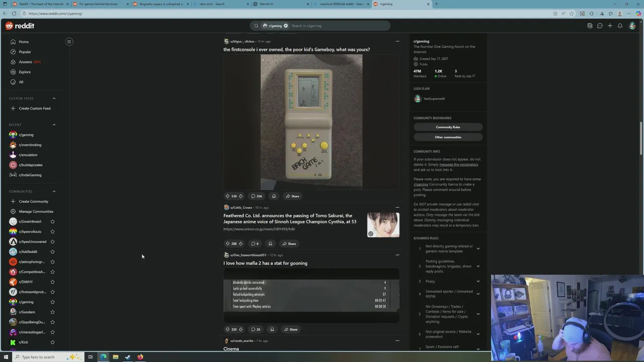
Task: Favorite r/2meirl4meirl with star
Action: [52, 221]
